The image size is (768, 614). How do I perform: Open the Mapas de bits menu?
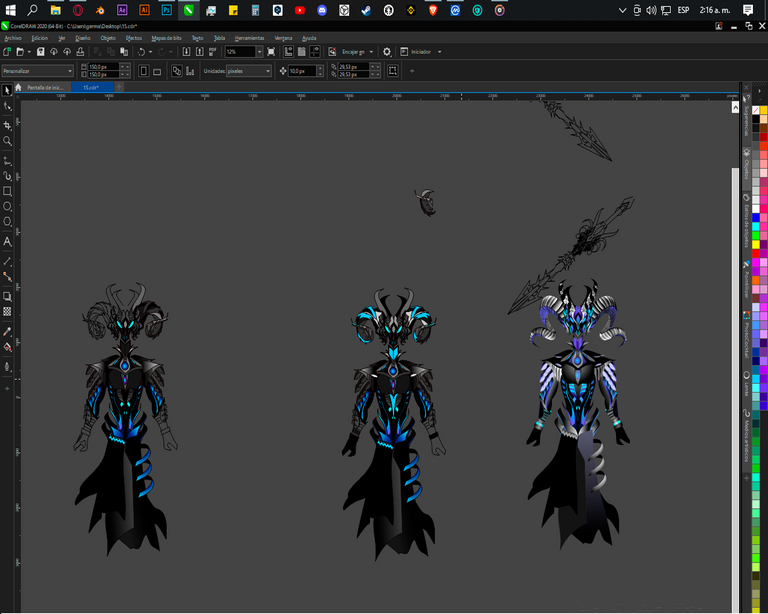[x=167, y=38]
